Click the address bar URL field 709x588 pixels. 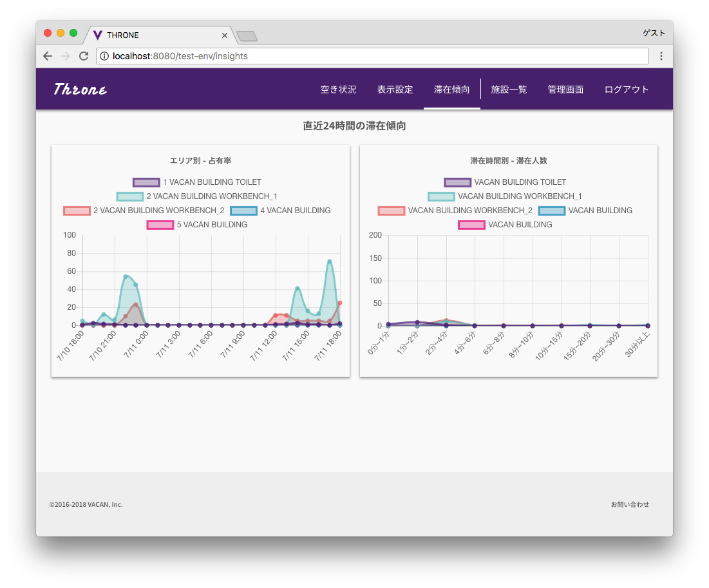click(x=373, y=56)
